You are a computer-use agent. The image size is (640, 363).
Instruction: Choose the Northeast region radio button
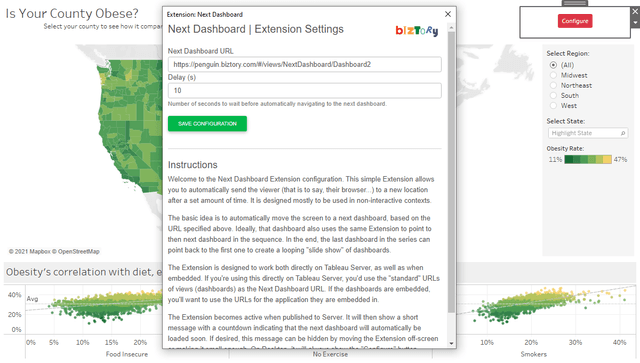pos(553,85)
